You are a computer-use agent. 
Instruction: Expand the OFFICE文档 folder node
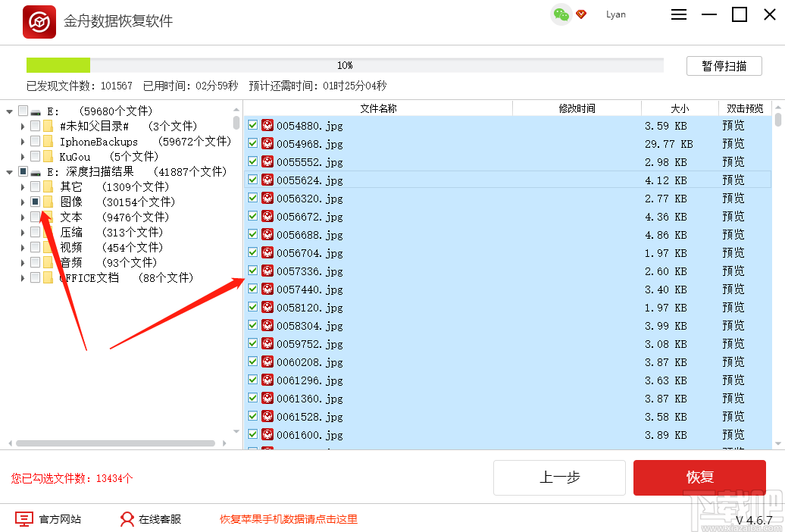(x=23, y=278)
